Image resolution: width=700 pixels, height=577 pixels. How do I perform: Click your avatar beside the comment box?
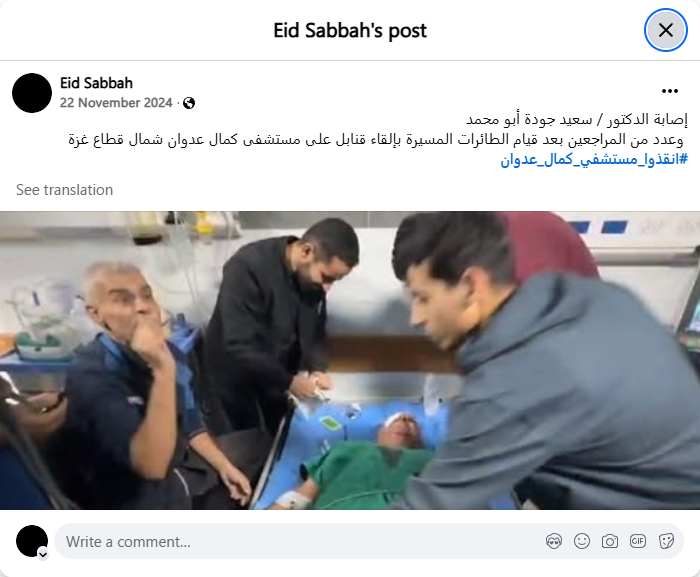pyautogui.click(x=32, y=541)
